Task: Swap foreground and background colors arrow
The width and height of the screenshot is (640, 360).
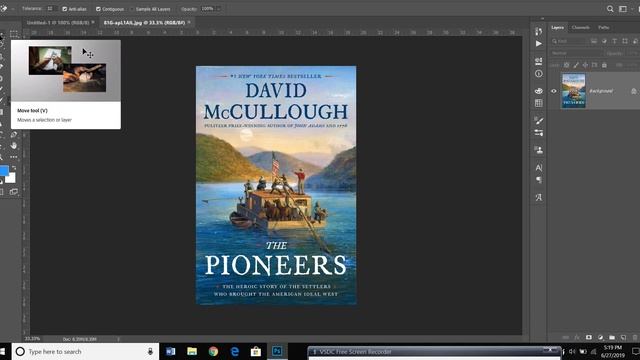Action: coord(14,168)
